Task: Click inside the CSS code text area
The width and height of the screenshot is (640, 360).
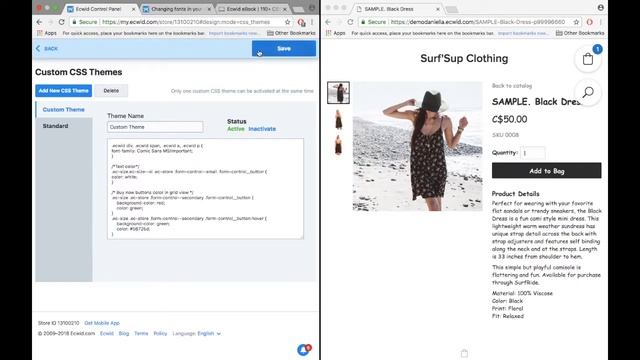Action: pos(205,189)
